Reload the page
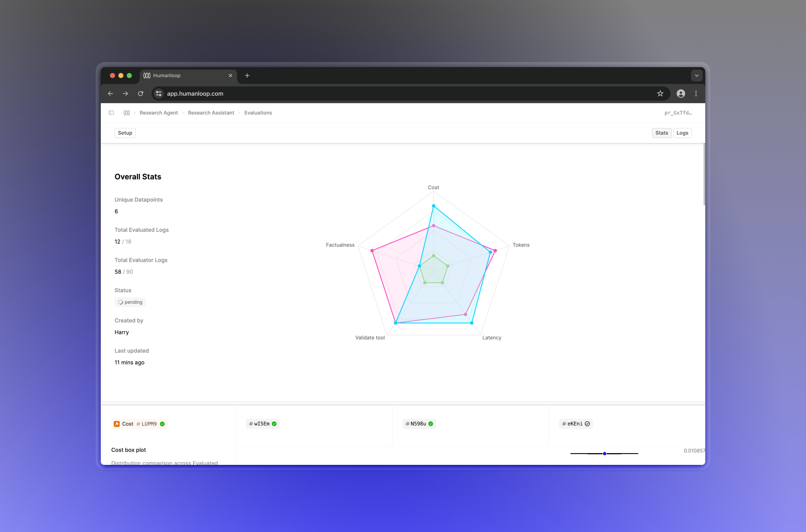The width and height of the screenshot is (806, 532). pyautogui.click(x=141, y=94)
